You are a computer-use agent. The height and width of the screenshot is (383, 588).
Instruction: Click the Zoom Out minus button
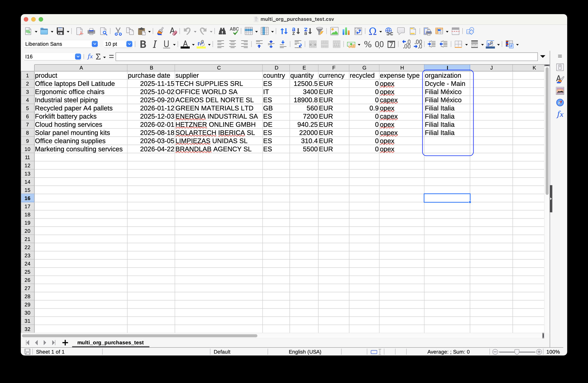point(495,352)
